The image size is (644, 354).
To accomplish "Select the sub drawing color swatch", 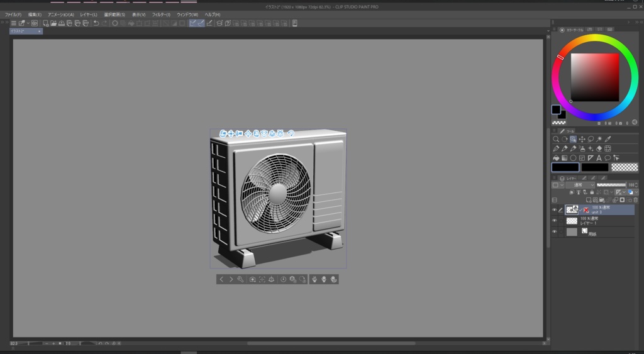I will coord(595,167).
